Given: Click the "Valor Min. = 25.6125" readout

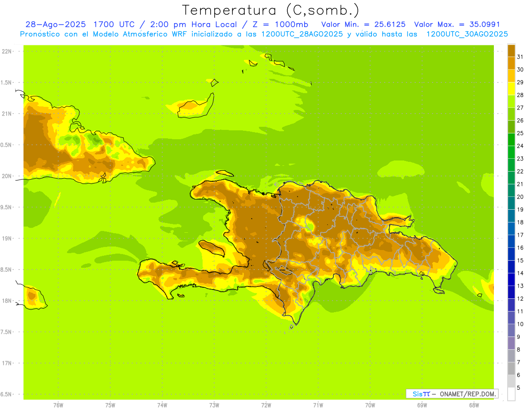Looking at the screenshot, I should click(x=363, y=24).
